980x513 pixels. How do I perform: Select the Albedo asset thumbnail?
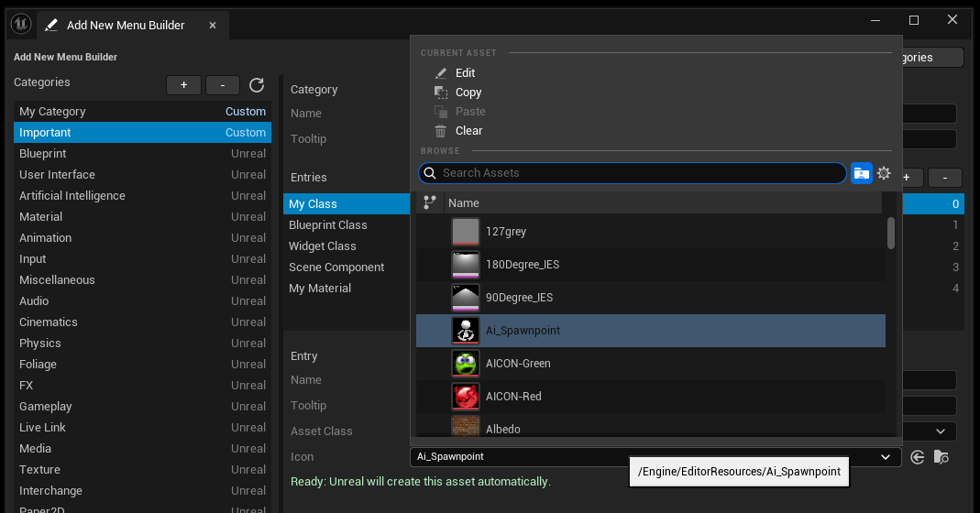coord(466,426)
